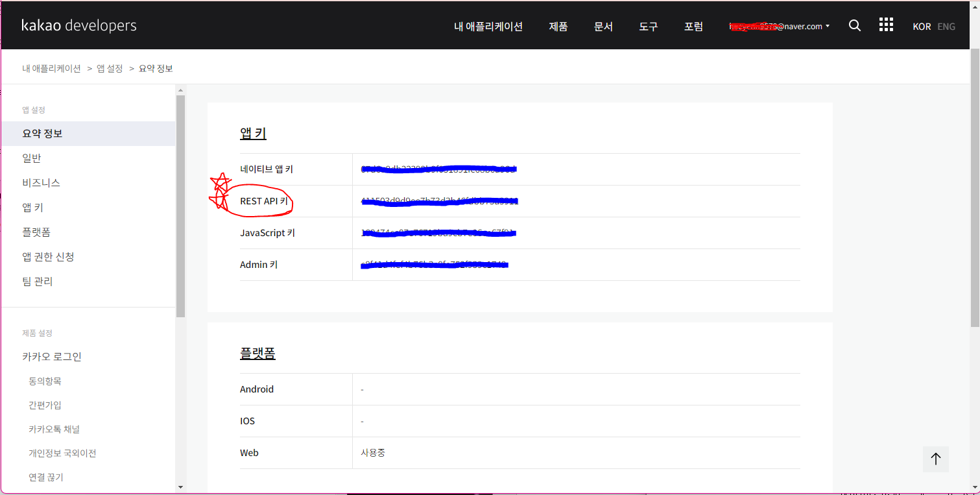The image size is (980, 495).
Task: Click the iOS platform row label
Action: tap(247, 421)
